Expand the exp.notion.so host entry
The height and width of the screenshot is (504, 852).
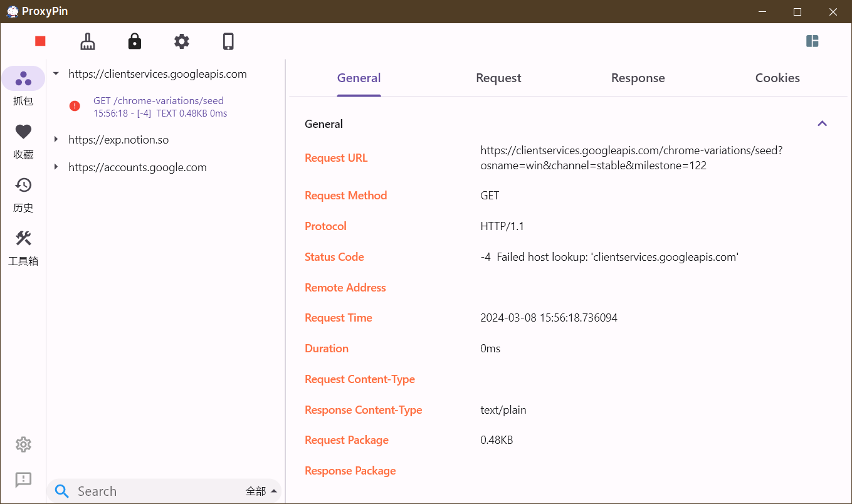tap(56, 140)
